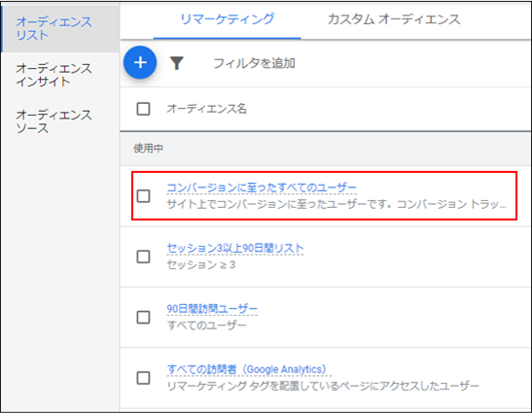Image resolution: width=532 pixels, height=413 pixels.
Task: Click the blue plus add audience button
Action: (140, 62)
